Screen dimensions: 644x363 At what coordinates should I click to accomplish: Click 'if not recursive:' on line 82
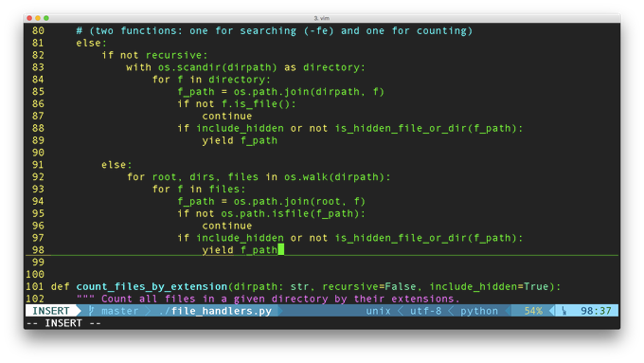[x=154, y=55]
